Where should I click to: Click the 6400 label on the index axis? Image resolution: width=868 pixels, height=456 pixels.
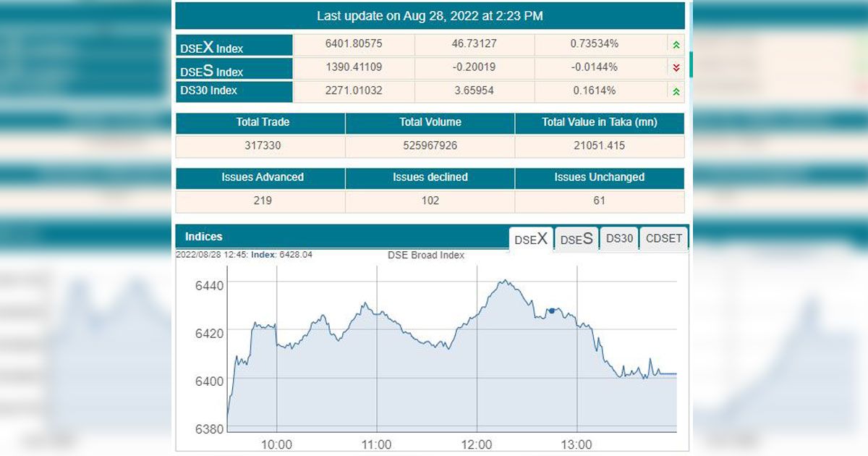click(x=210, y=381)
